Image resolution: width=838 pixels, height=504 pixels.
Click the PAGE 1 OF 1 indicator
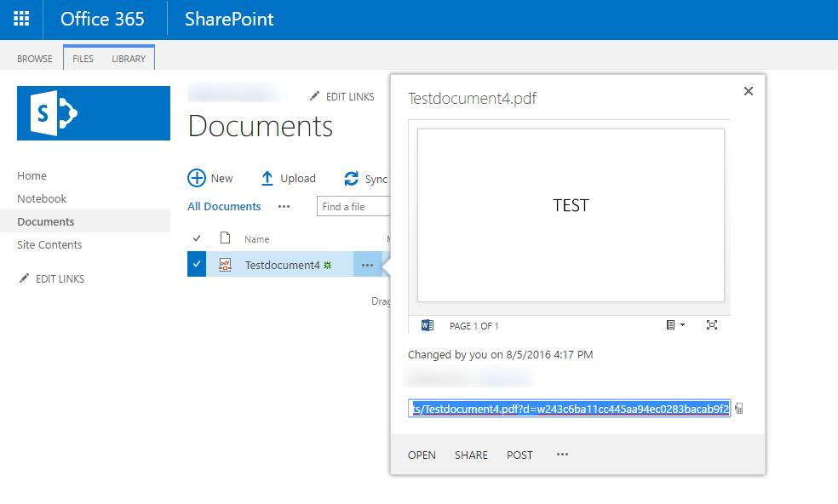coord(474,326)
